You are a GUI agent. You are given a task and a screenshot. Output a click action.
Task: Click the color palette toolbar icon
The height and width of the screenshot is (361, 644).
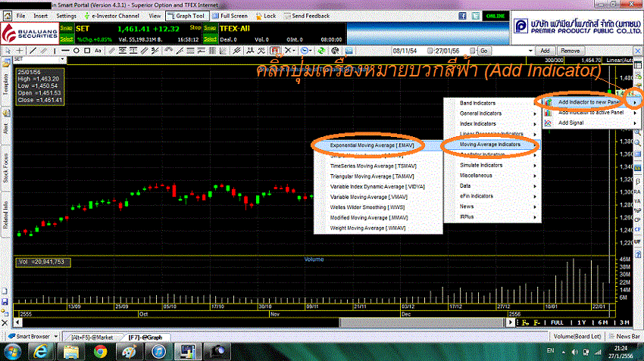click(x=335, y=51)
